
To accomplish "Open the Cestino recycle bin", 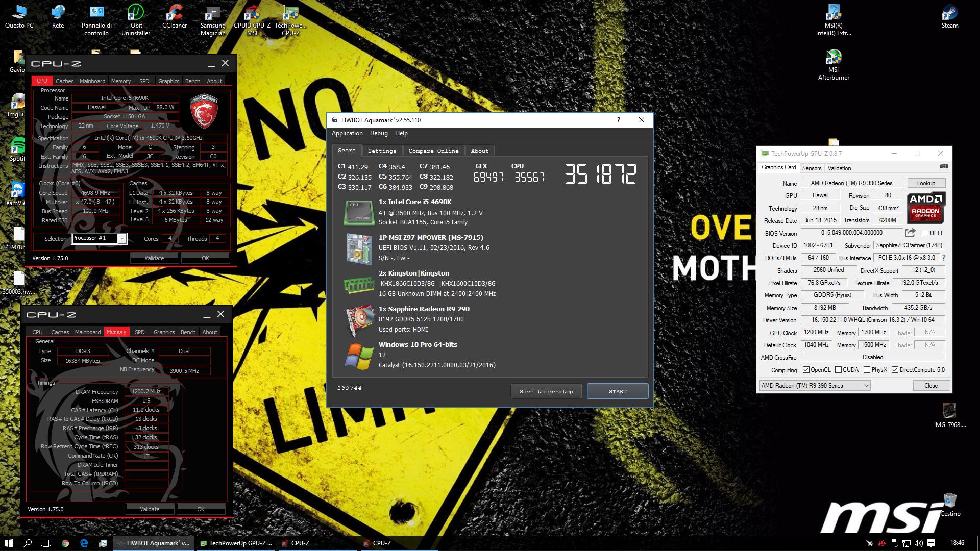I will [x=950, y=505].
